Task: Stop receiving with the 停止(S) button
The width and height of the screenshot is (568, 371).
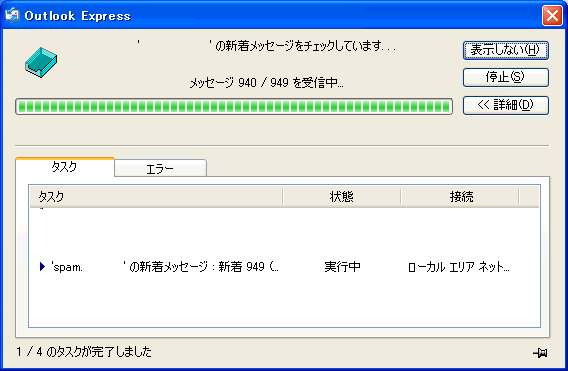Action: (x=506, y=77)
